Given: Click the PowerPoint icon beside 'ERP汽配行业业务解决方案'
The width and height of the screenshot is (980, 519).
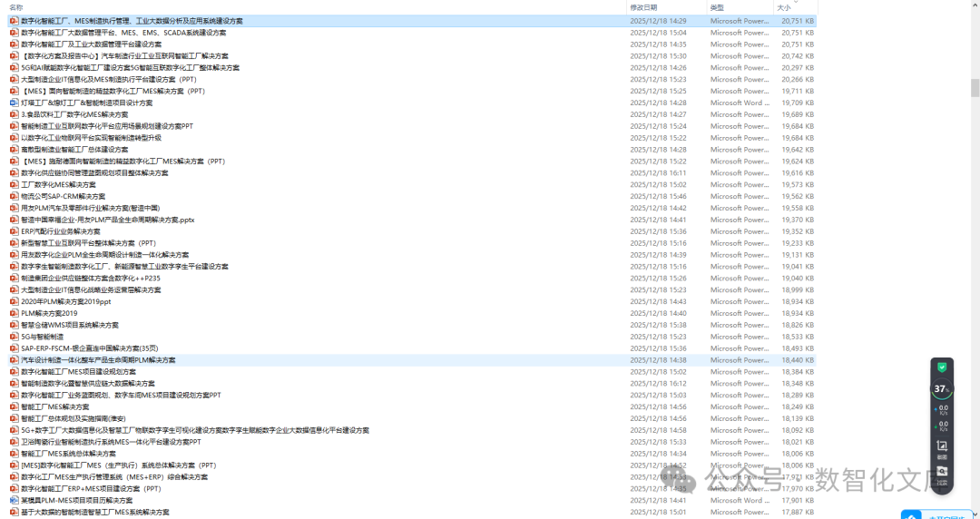Looking at the screenshot, I should click(14, 231).
